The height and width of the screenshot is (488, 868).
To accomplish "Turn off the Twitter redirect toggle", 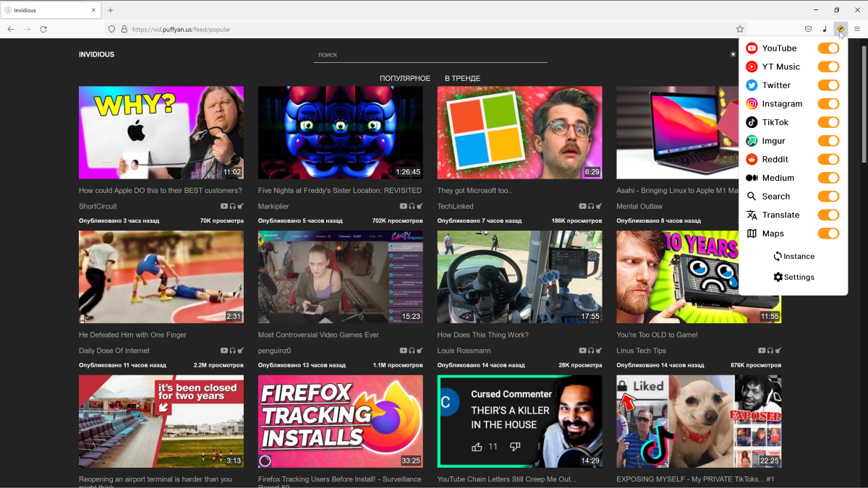I will point(829,85).
